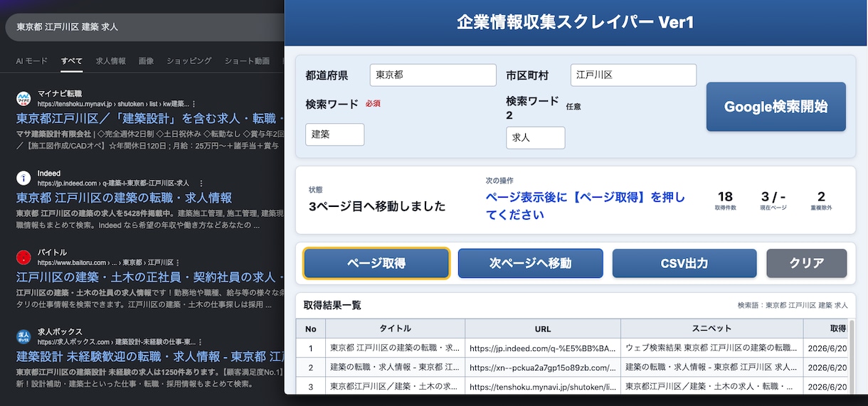Start search with Google検索開始 button
868x406 pixels.
(x=776, y=107)
